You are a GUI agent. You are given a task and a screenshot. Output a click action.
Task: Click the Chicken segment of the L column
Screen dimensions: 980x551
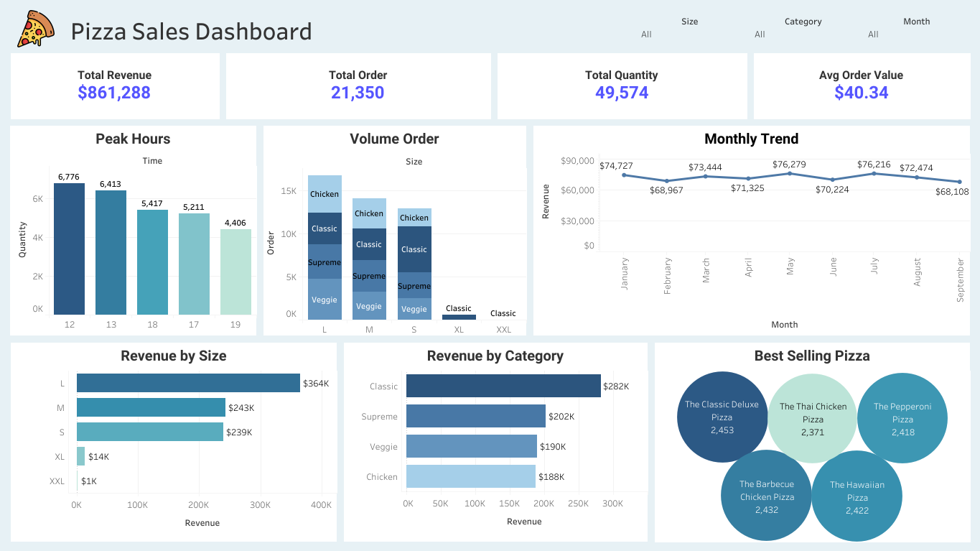(x=325, y=194)
